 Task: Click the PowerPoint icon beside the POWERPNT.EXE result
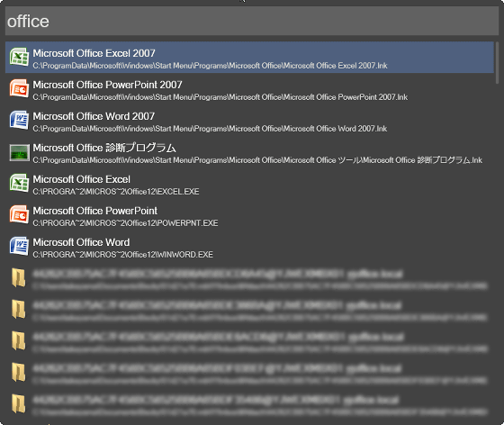click(x=19, y=214)
